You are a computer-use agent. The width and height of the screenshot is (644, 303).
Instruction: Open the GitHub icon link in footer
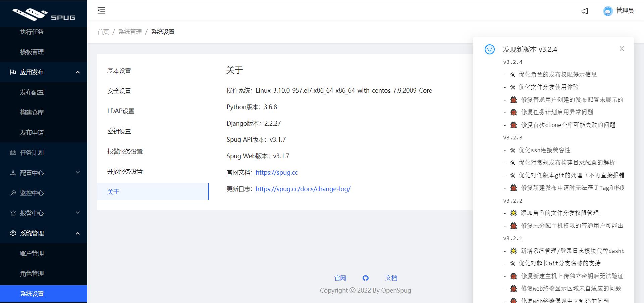pos(366,278)
